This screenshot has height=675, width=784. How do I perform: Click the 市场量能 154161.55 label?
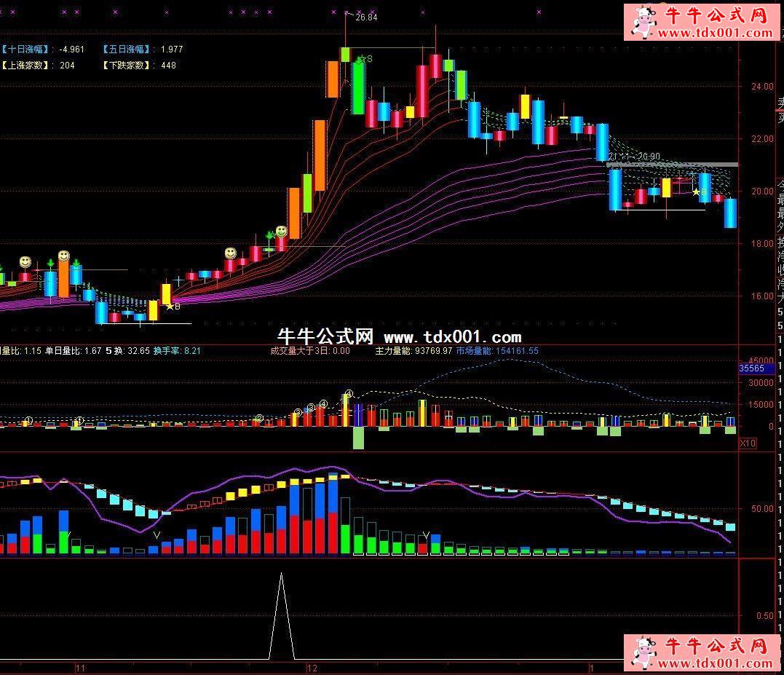(497, 351)
